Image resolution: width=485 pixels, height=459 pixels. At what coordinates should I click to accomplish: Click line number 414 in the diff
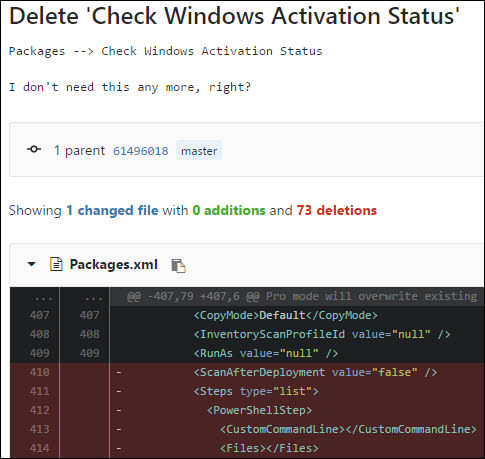[39, 448]
